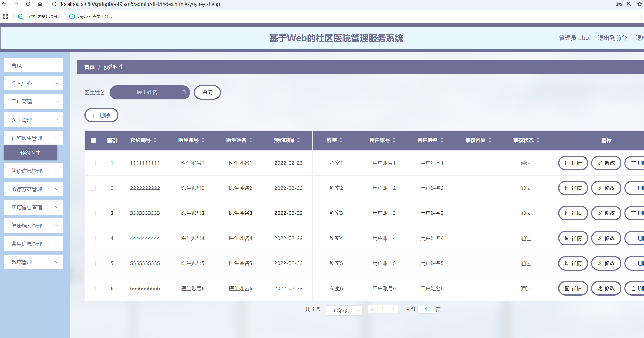Sort table by 用户账号 column
The width and height of the screenshot is (644, 338).
point(394,140)
